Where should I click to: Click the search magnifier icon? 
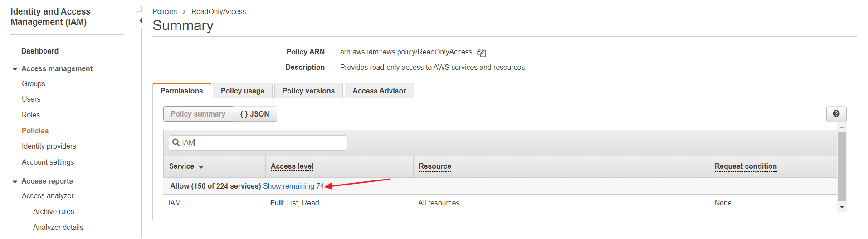(176, 142)
